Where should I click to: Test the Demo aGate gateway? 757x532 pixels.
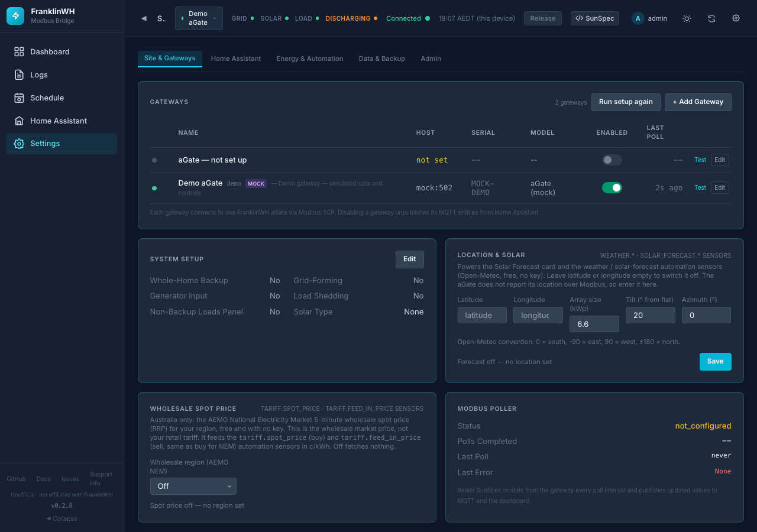(700, 187)
